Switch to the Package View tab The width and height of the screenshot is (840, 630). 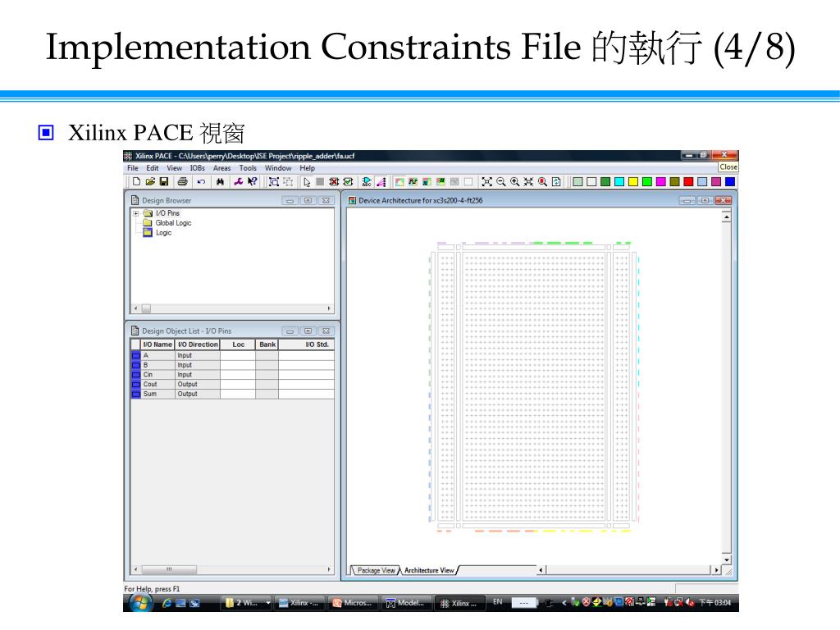pos(376,571)
